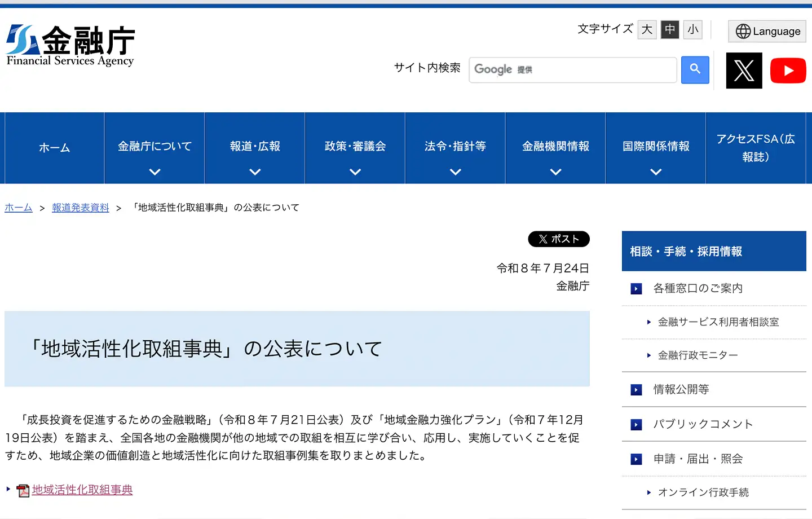Expand the 金融機関情報 menu chevron

[555, 172]
